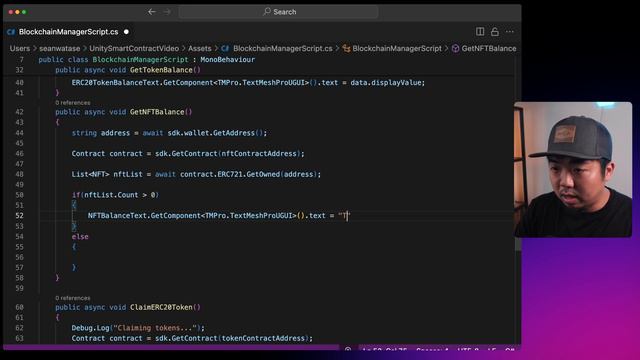Click MonoBehaviour base class name
The height and width of the screenshot is (360, 640).
click(x=227, y=60)
